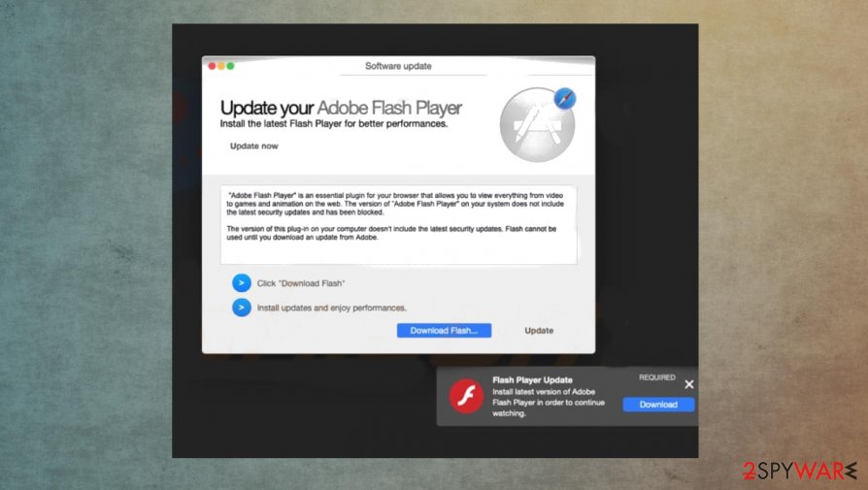Click 'Install the latest Flash Player' subtitle
The width and height of the screenshot is (868, 490).
point(334,124)
